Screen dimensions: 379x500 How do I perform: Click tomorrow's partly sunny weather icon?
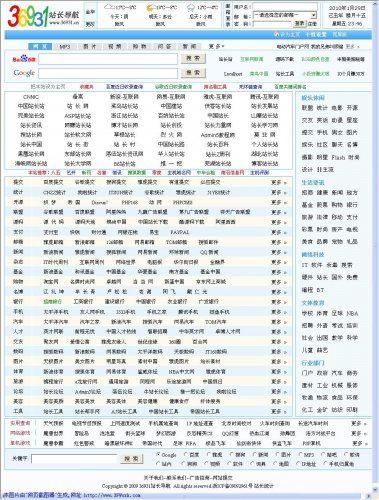151,7
